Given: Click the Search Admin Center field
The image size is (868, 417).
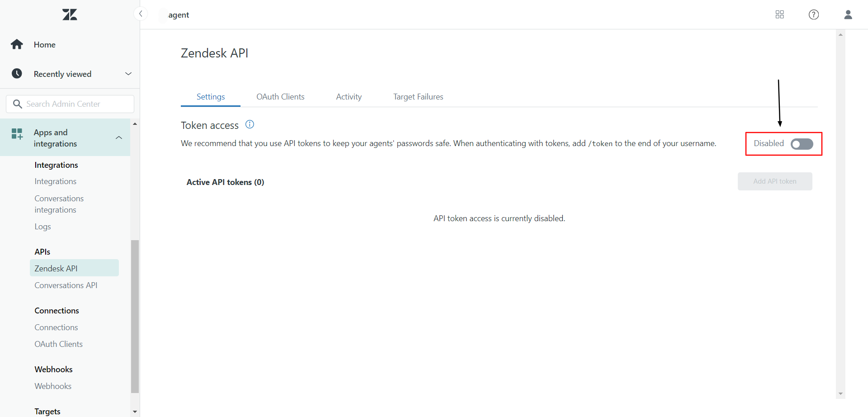Looking at the screenshot, I should point(70,104).
